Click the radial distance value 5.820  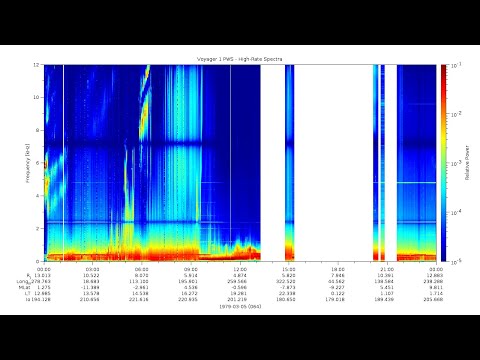point(289,275)
